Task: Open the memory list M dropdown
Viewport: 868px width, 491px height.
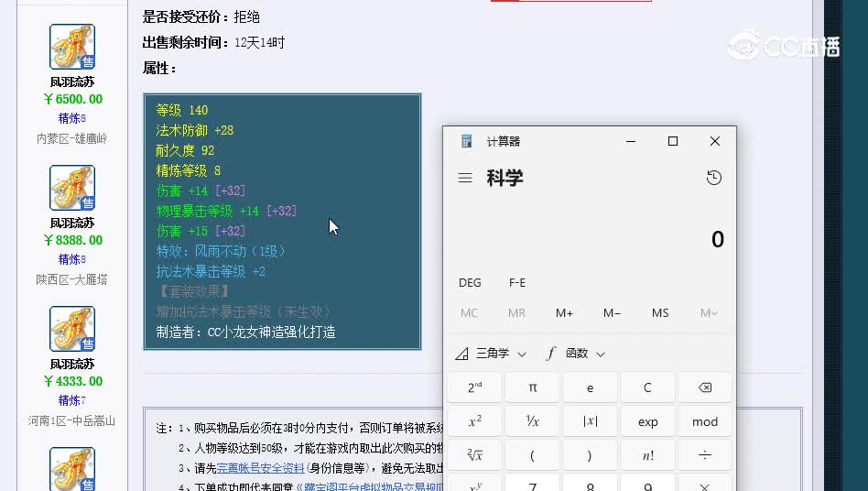Action: pos(708,313)
